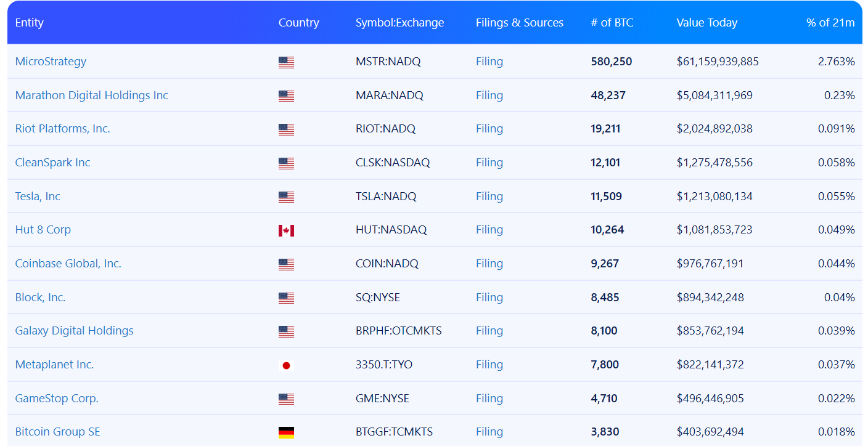
Task: Open the Filing link for TSLA:NADQ
Action: tap(489, 197)
